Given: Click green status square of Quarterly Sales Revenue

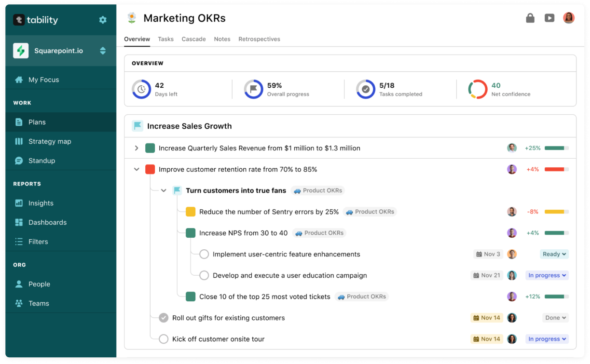Looking at the screenshot, I should tap(150, 148).
